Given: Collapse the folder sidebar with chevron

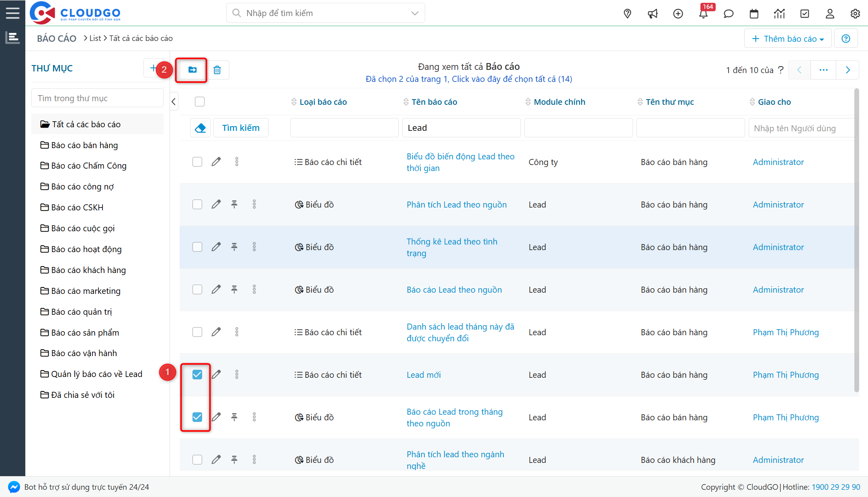Looking at the screenshot, I should (174, 102).
